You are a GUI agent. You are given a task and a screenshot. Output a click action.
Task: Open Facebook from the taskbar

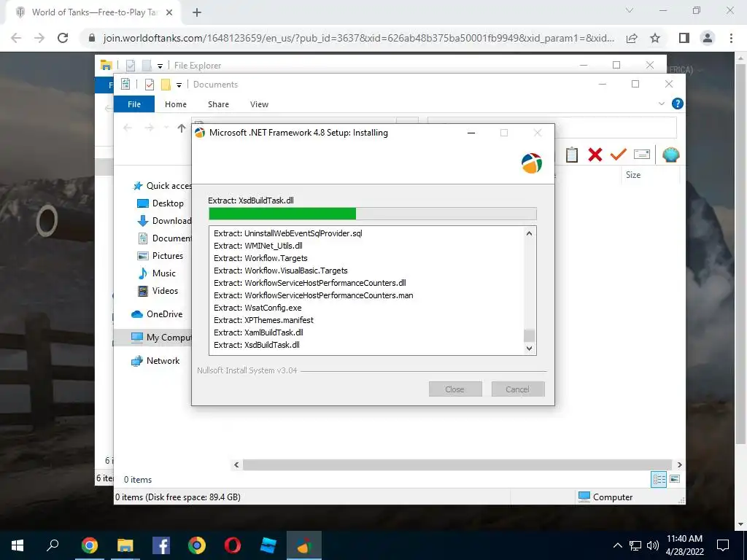[161, 545]
